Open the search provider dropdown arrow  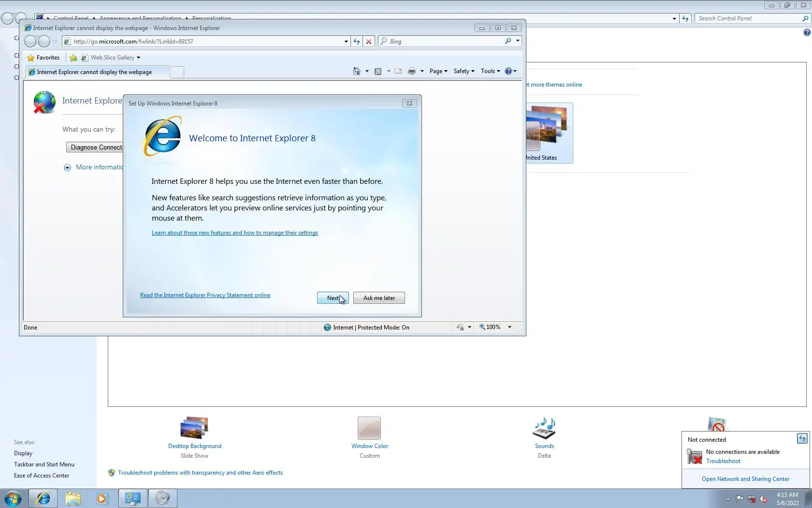click(518, 41)
